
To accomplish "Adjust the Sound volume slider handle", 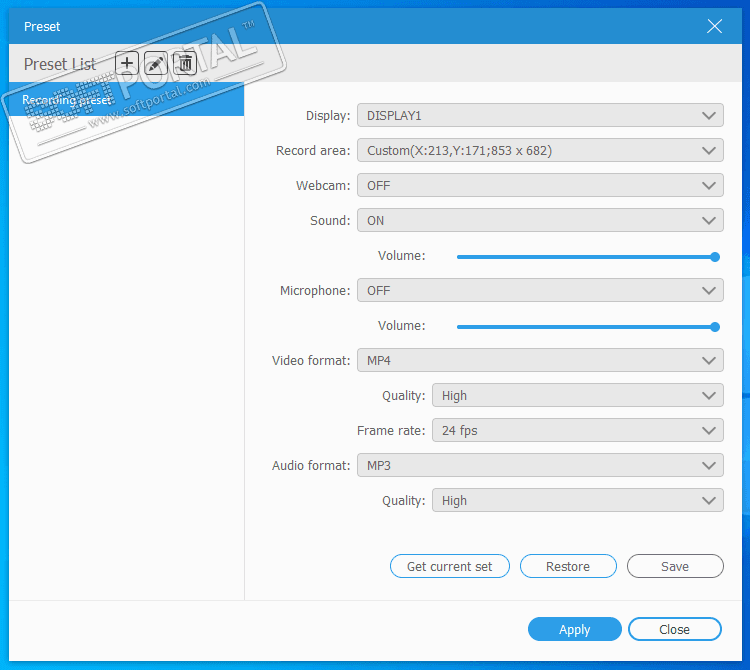I will pos(715,257).
